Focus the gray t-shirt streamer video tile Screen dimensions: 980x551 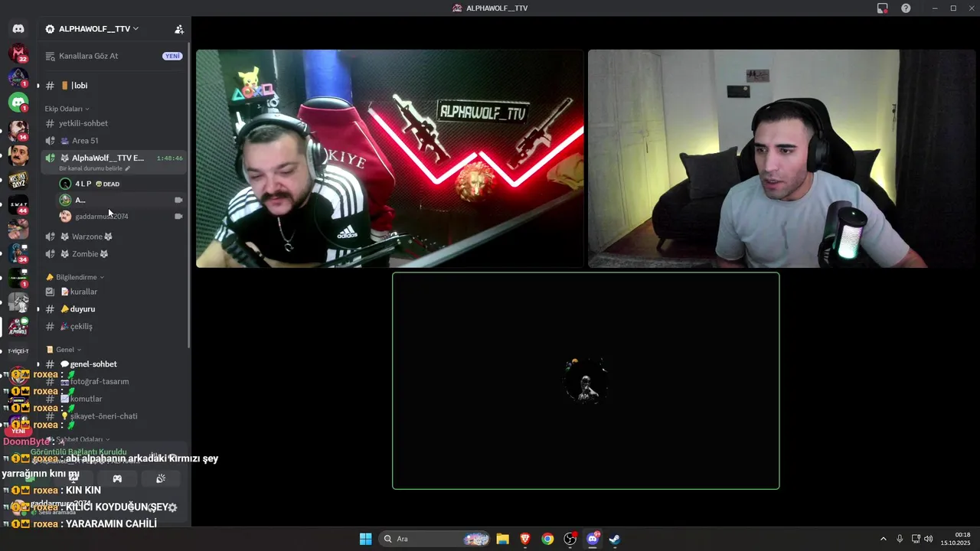click(x=783, y=158)
